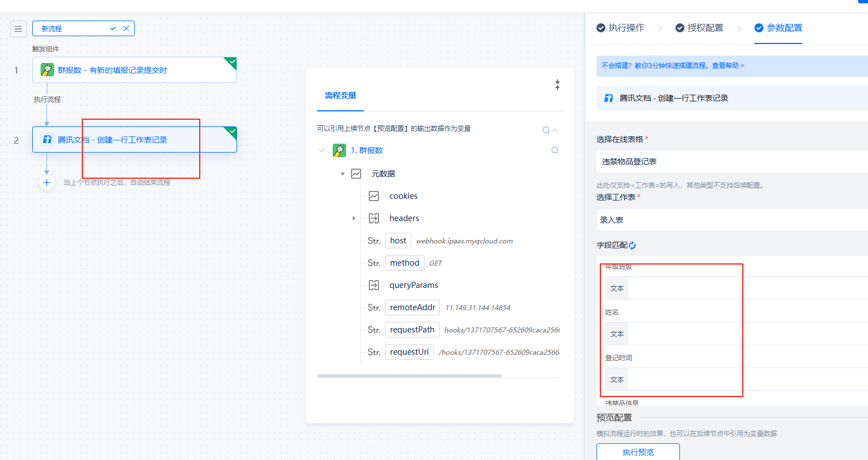
Task: Insert the host variable tag
Action: coord(398,241)
